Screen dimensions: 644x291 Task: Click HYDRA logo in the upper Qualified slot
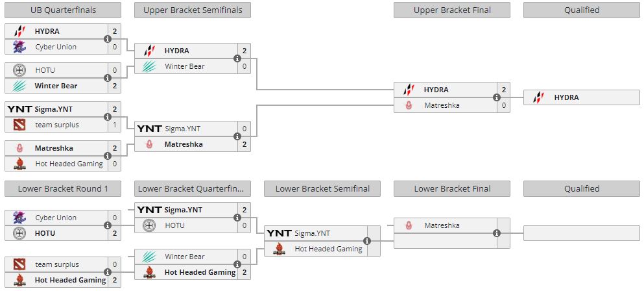coord(538,97)
